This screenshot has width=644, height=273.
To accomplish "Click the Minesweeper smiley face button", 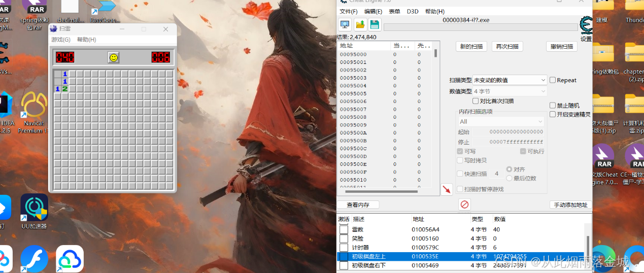I will pos(114,57).
